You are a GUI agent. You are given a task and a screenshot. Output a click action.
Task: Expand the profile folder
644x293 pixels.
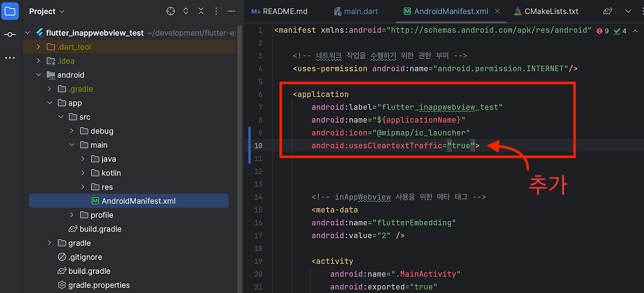[72, 215]
